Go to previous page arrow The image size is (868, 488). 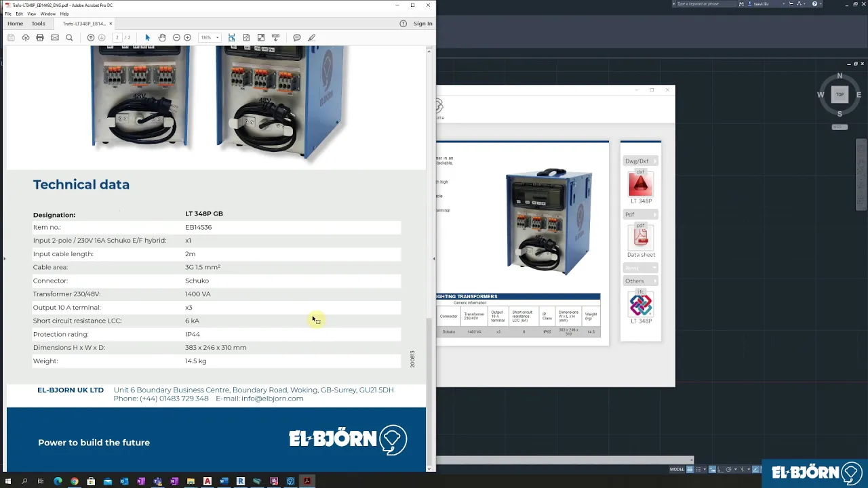(x=91, y=38)
